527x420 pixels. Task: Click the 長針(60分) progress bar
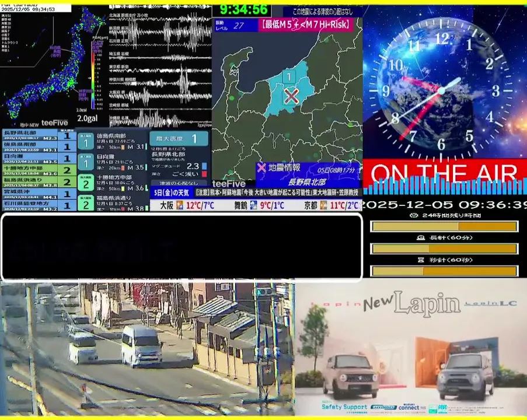pos(444,249)
